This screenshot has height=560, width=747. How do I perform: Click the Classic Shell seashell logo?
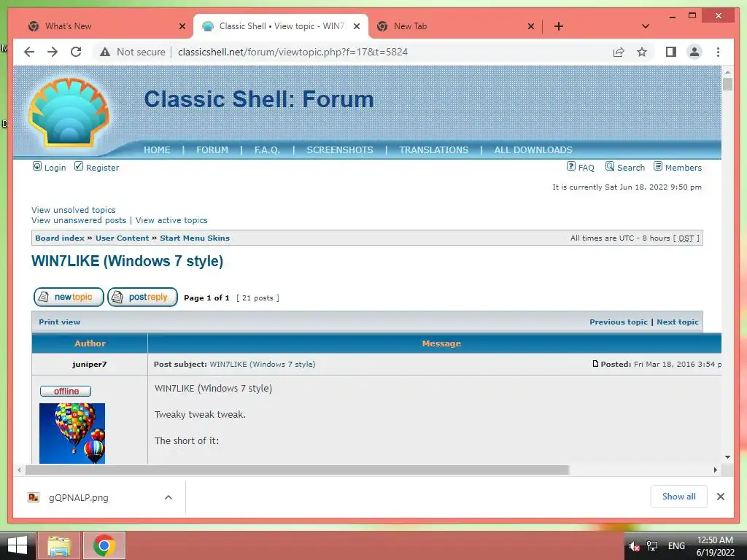[x=69, y=113]
